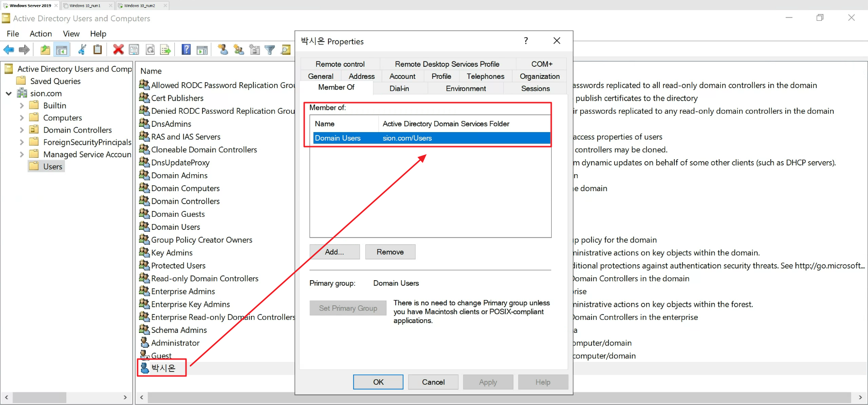Image resolution: width=868 pixels, height=405 pixels.
Task: Open the Dial-in tab
Action: (x=399, y=89)
